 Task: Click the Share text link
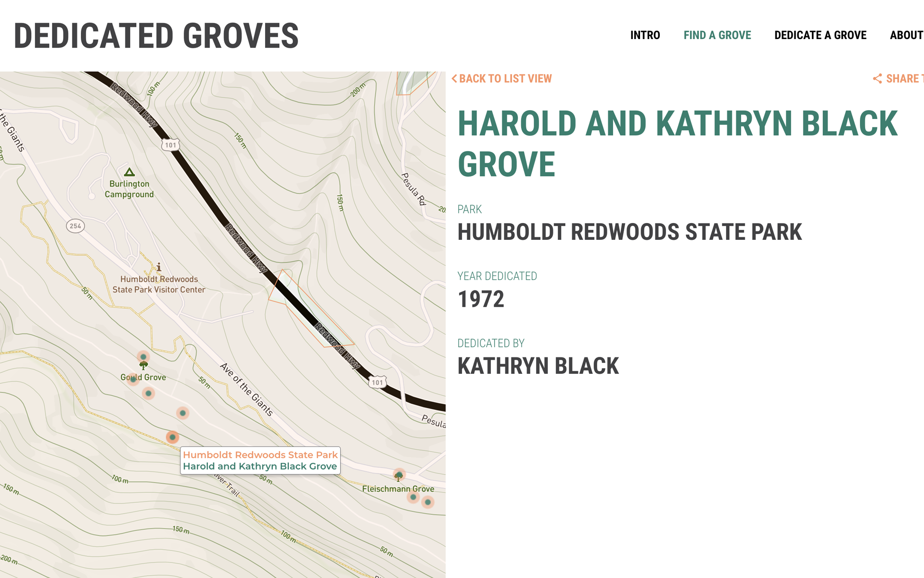coord(904,79)
